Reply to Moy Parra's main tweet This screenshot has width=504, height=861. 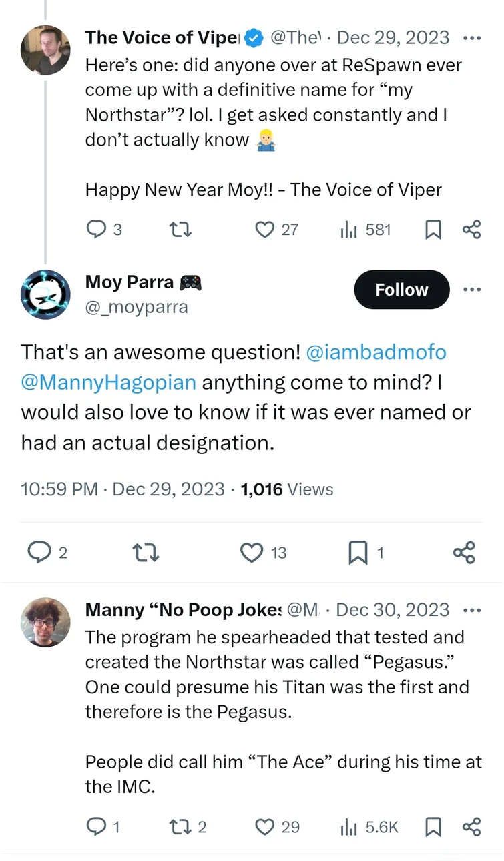(x=39, y=552)
